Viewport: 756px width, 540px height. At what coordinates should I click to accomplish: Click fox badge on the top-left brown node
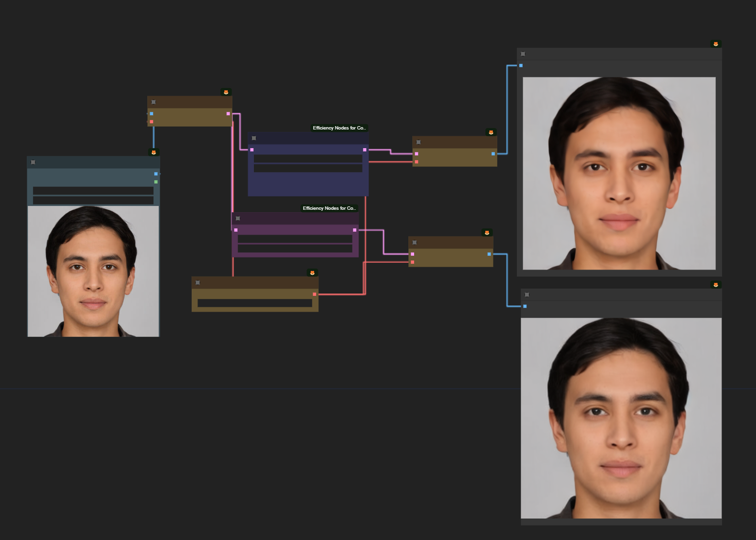(226, 92)
